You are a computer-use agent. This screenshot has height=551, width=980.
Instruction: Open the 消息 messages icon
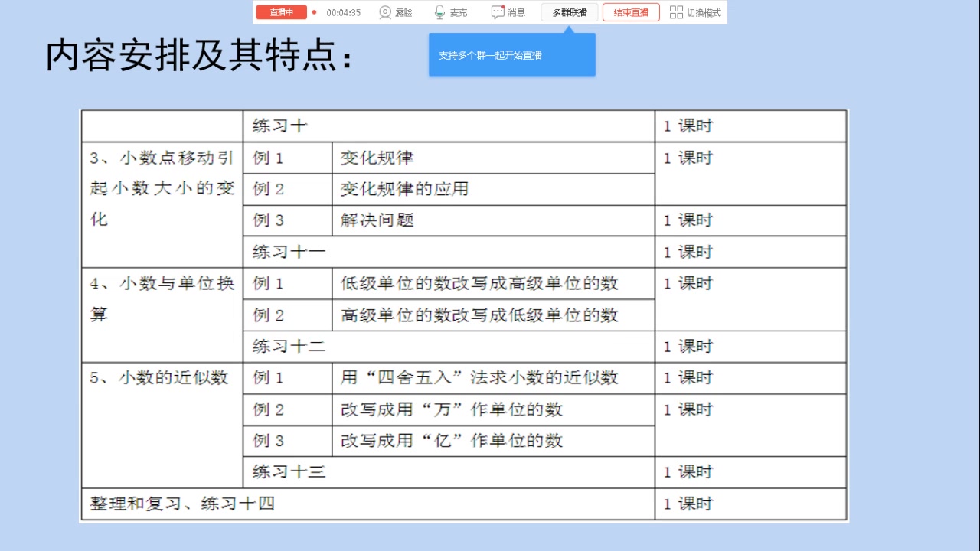click(498, 12)
